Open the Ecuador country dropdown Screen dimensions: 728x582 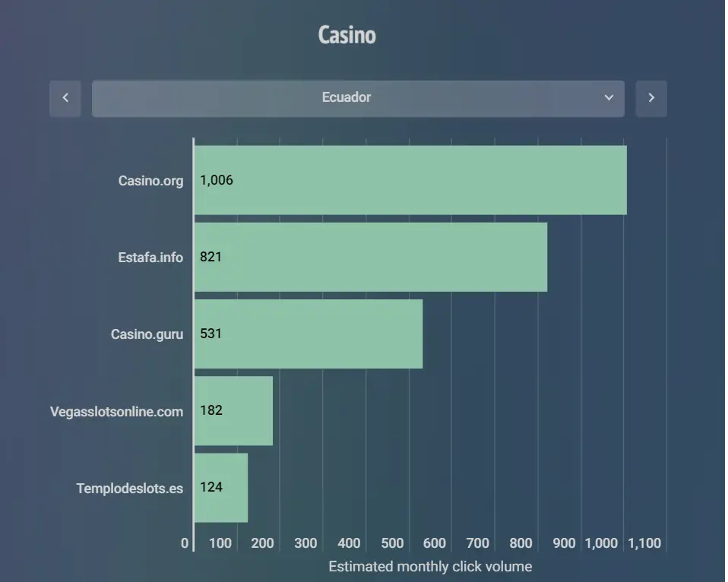[358, 98]
